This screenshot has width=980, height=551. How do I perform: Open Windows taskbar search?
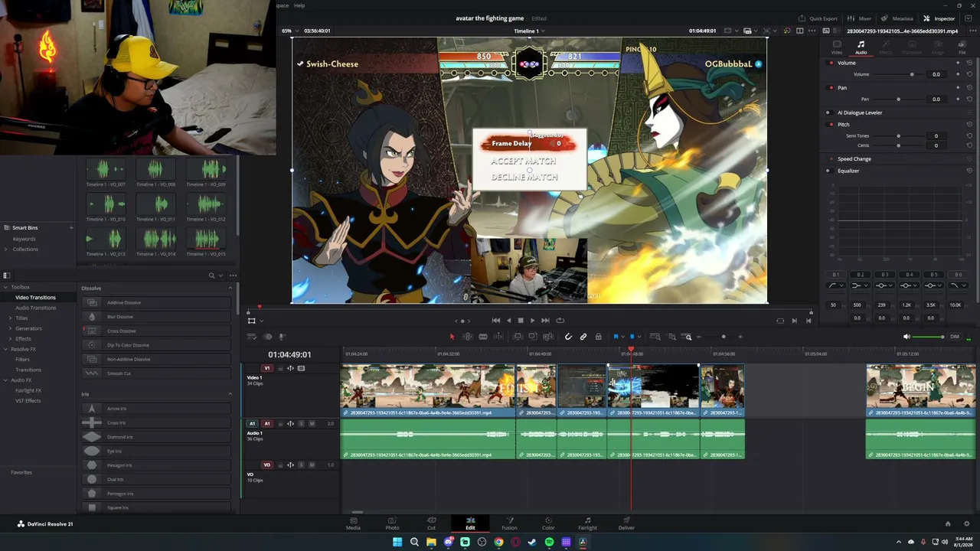point(414,542)
